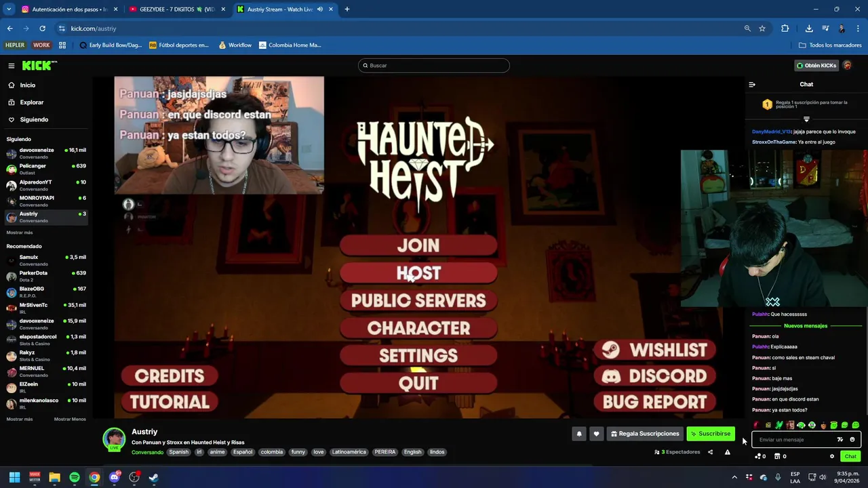Open the user profile avatar menu

(x=847, y=66)
